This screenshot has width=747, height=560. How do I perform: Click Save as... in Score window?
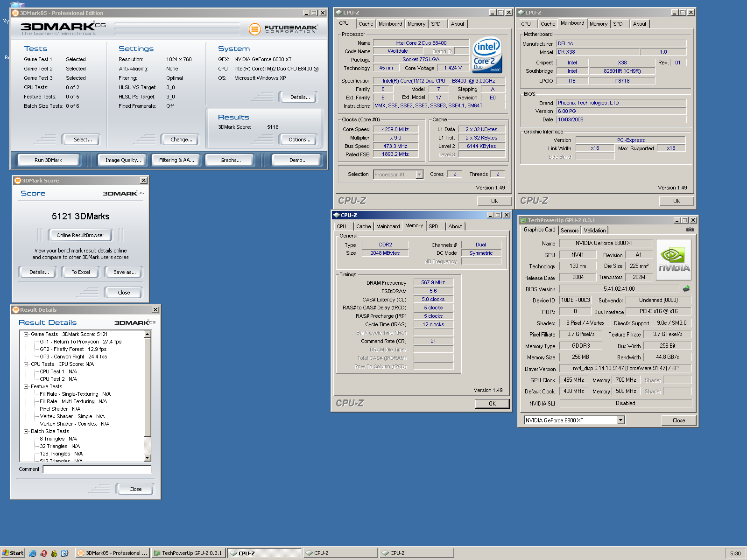click(124, 272)
